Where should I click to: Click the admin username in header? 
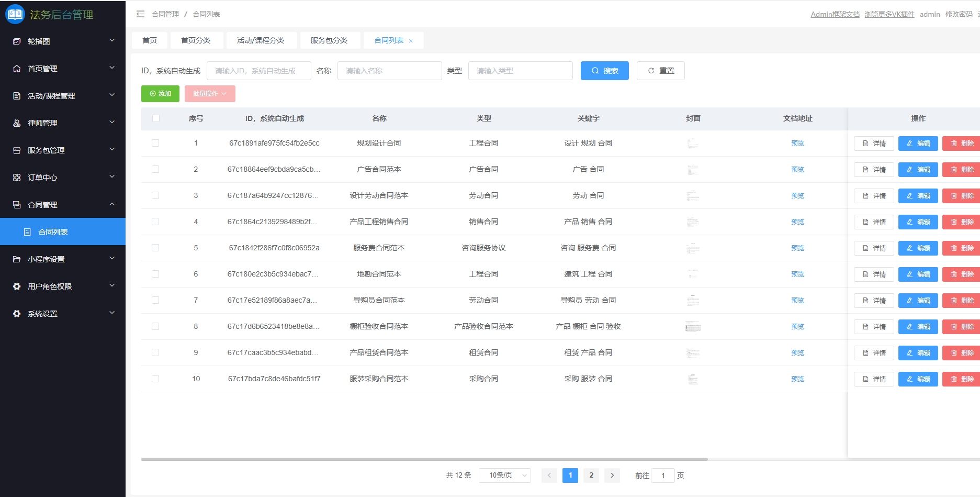click(930, 14)
